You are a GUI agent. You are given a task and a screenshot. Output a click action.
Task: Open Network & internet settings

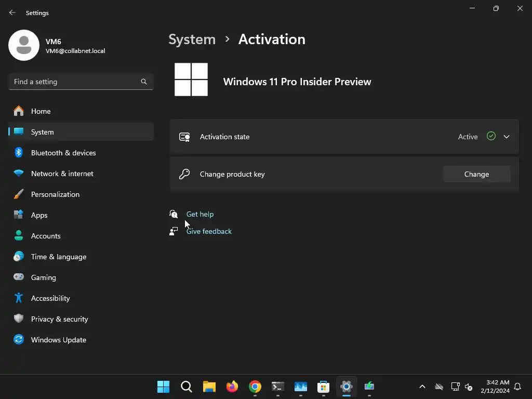pos(81,174)
